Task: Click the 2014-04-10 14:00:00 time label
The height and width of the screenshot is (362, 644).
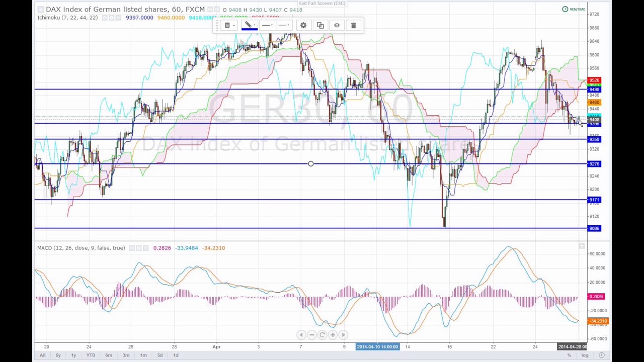Action: pos(377,346)
